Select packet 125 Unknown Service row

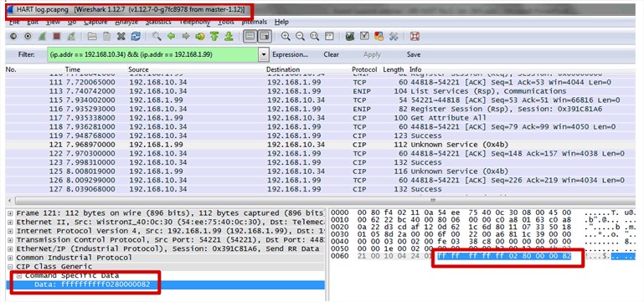point(321,171)
